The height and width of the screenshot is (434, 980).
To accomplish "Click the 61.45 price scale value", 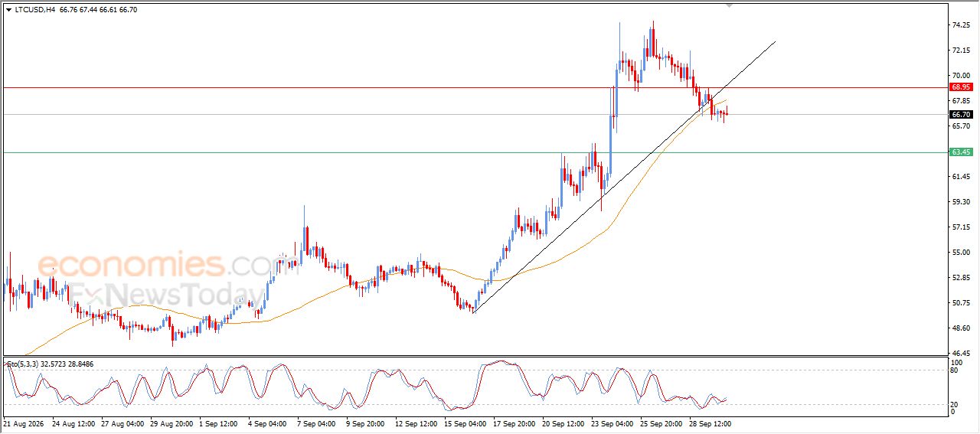I will coord(961,177).
